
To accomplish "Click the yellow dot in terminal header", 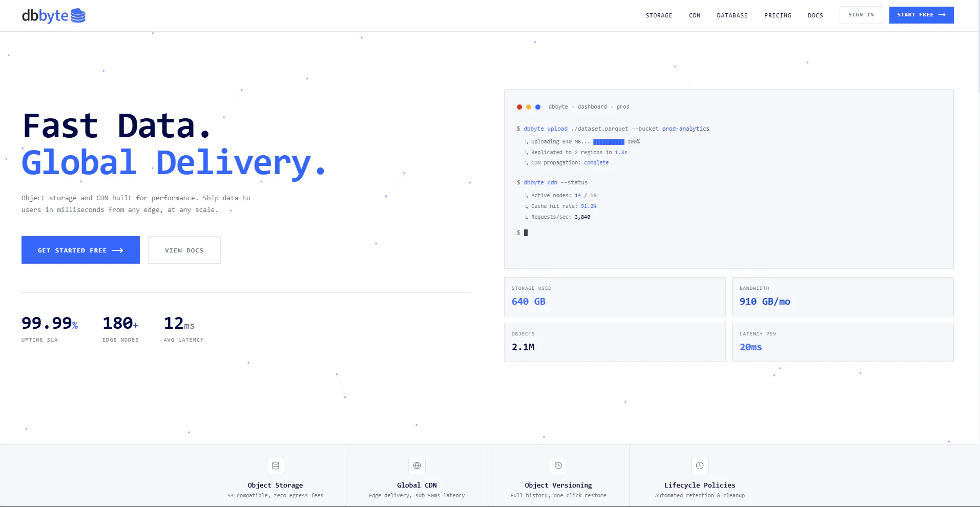I will [529, 107].
